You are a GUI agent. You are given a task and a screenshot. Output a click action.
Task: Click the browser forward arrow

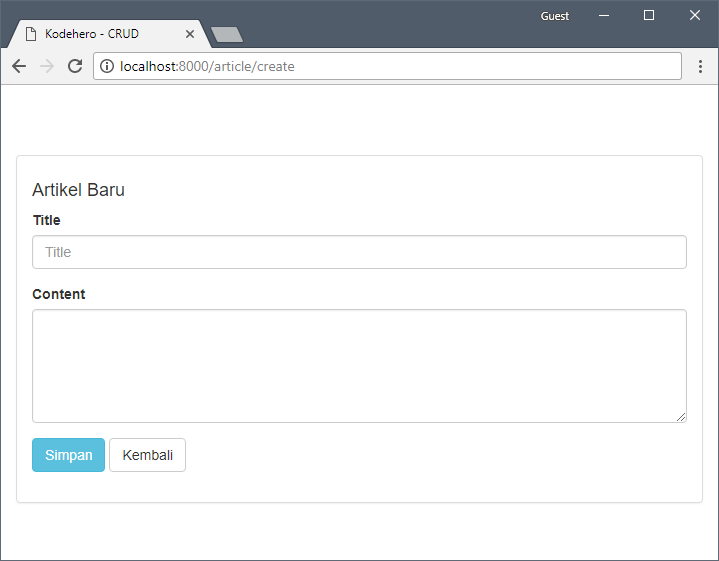(47, 66)
